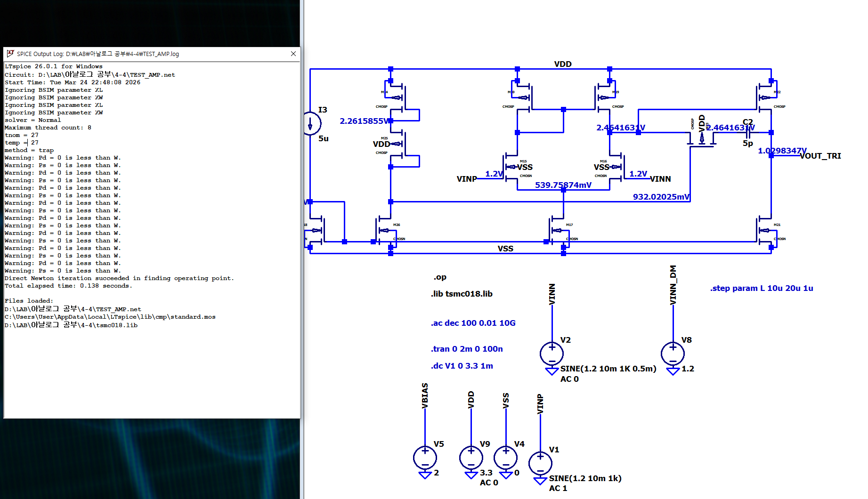The height and width of the screenshot is (499, 868).
Task: Click the 'method = trap' log line
Action: (x=29, y=150)
